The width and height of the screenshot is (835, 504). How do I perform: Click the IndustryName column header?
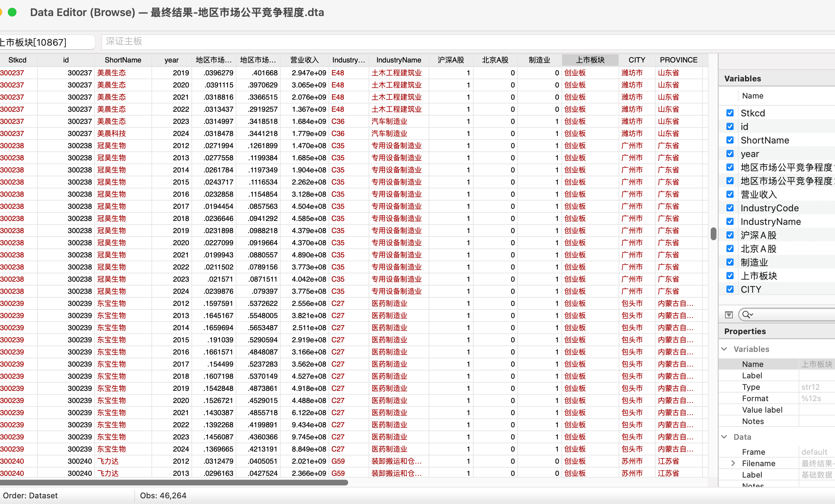tap(399, 60)
